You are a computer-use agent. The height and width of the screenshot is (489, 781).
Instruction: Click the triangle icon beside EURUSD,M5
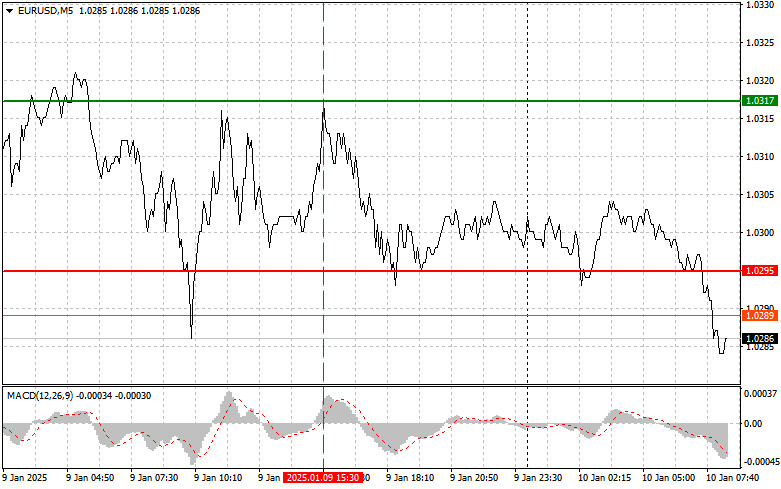point(8,10)
